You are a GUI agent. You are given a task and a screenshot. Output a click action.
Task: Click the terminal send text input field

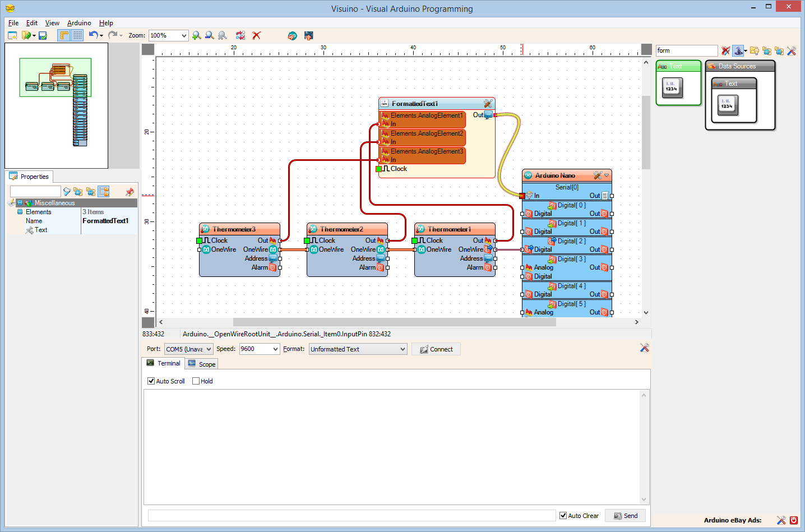[351, 516]
